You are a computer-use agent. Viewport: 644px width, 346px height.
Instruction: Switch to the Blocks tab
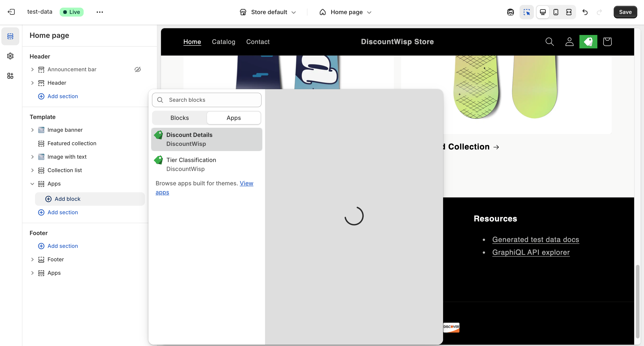(180, 118)
